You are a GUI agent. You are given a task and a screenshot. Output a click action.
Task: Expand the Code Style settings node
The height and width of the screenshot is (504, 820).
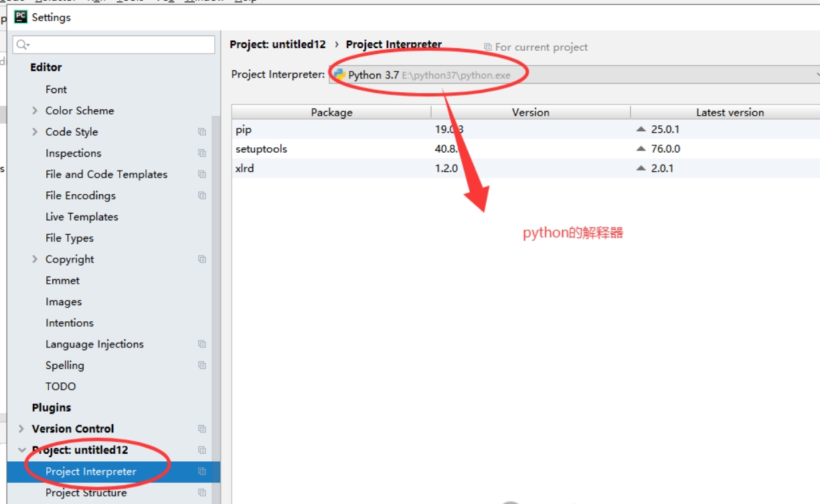35,132
